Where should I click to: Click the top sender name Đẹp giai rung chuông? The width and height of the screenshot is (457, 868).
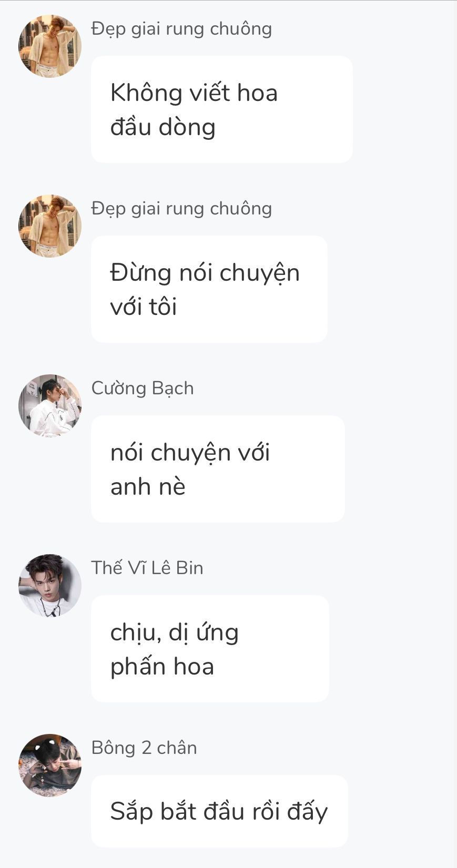181,29
